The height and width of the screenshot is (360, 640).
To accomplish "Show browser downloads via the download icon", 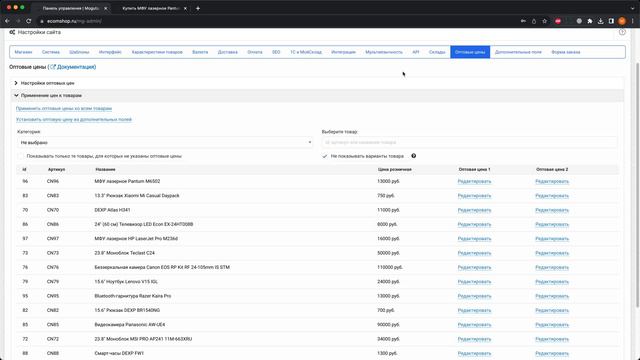I will [600, 21].
